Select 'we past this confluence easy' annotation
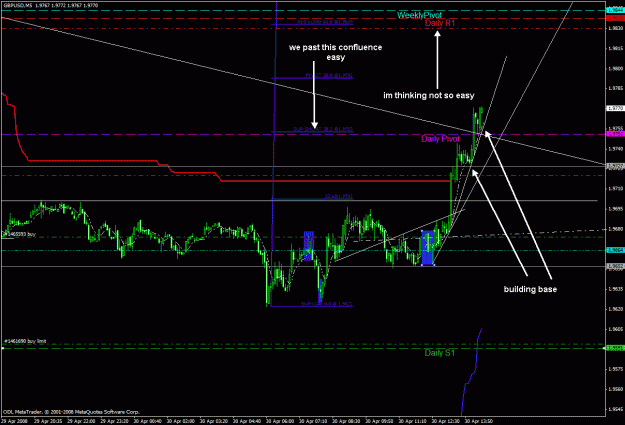 pos(335,52)
